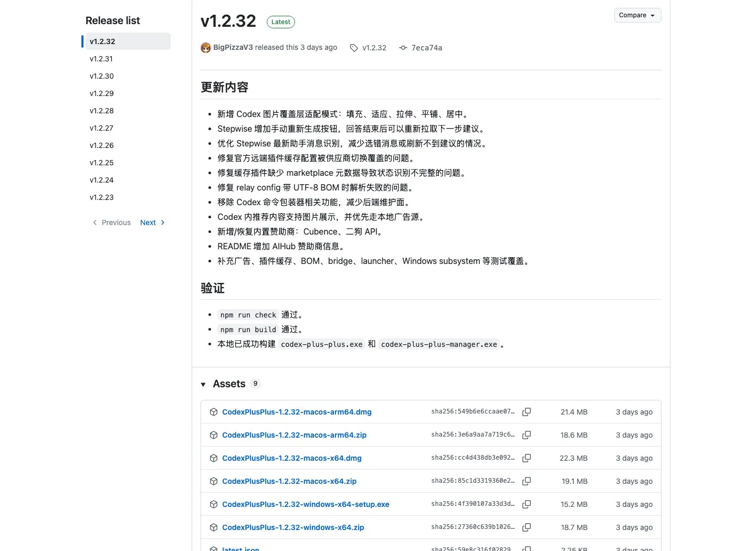The height and width of the screenshot is (551, 756).
Task: Copy sha256 hash for macos-arm64.dmg
Action: click(527, 412)
